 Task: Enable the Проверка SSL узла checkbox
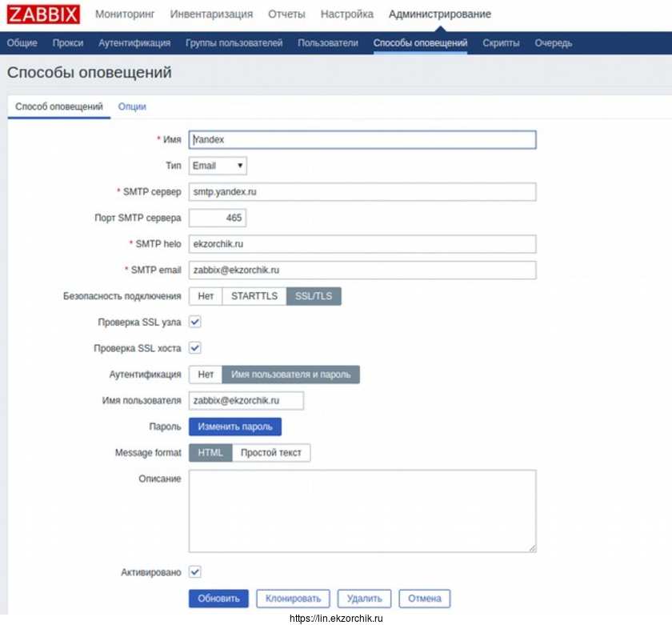pyautogui.click(x=195, y=322)
